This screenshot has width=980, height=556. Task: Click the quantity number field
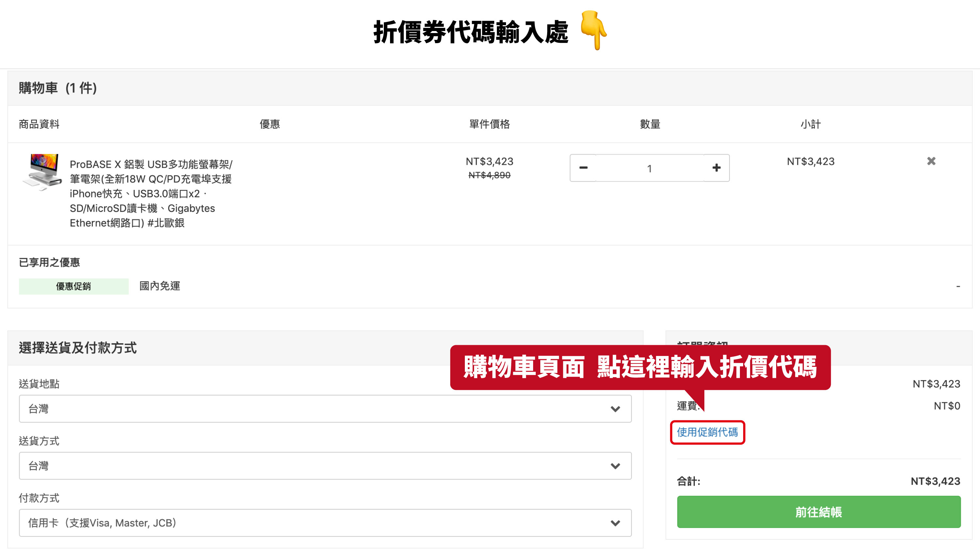[x=649, y=168]
